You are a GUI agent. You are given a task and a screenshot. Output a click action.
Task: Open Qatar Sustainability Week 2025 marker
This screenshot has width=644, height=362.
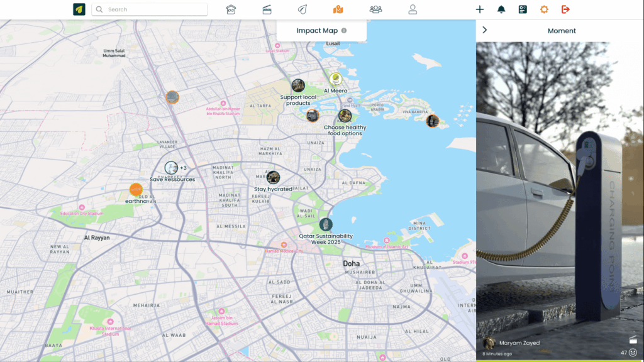pyautogui.click(x=326, y=224)
